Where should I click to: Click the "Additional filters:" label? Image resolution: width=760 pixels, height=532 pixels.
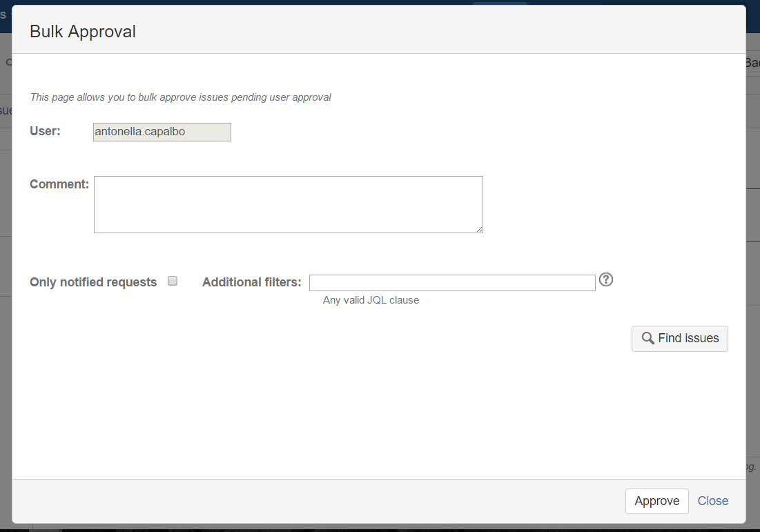point(251,282)
